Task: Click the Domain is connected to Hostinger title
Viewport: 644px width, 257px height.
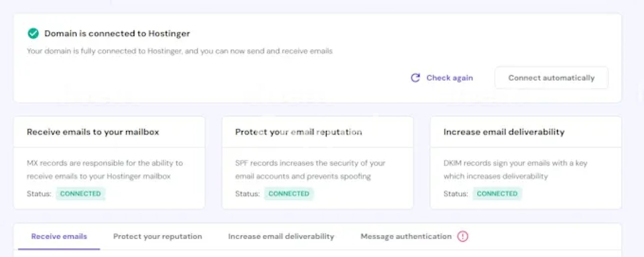Action: (x=117, y=34)
